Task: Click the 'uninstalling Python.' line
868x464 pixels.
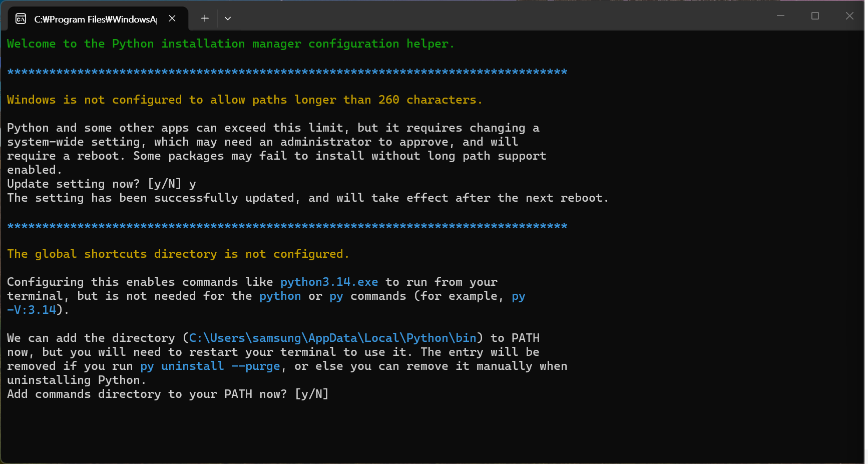Action: click(77, 380)
